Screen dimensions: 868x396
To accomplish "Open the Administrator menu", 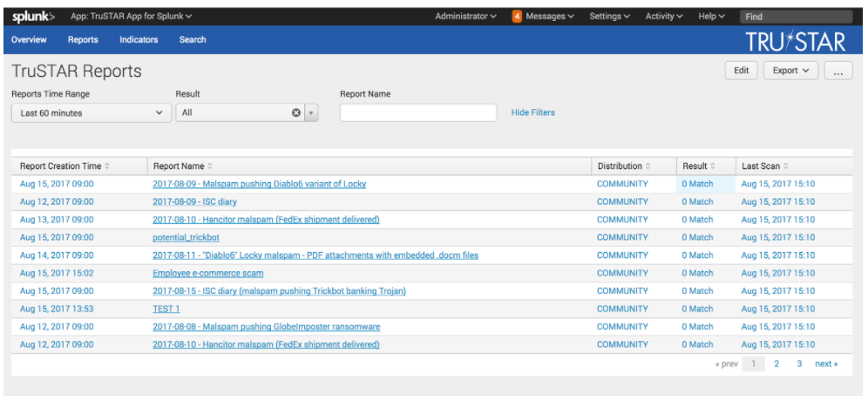I will click(x=465, y=16).
